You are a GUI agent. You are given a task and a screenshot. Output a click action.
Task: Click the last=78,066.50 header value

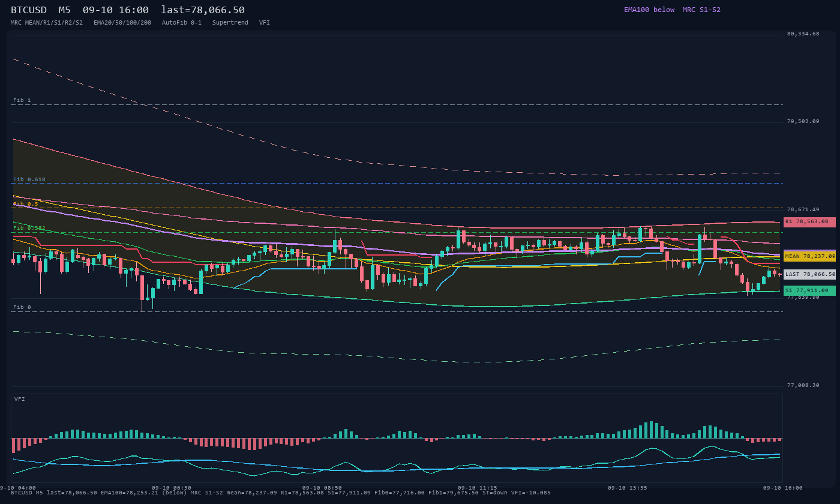click(203, 10)
